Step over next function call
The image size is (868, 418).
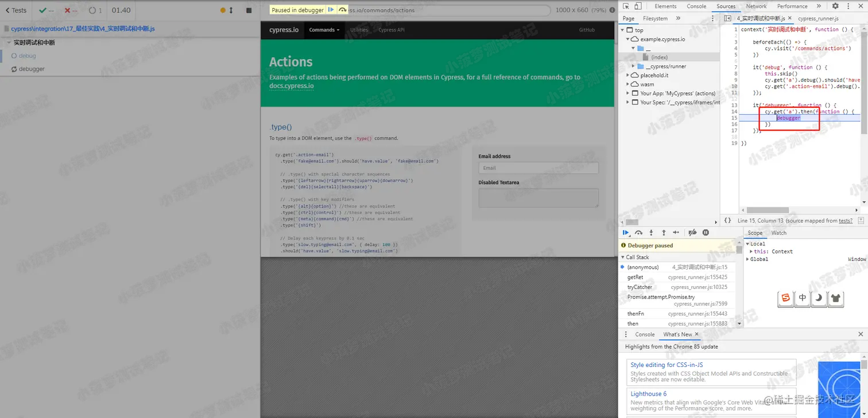point(638,233)
